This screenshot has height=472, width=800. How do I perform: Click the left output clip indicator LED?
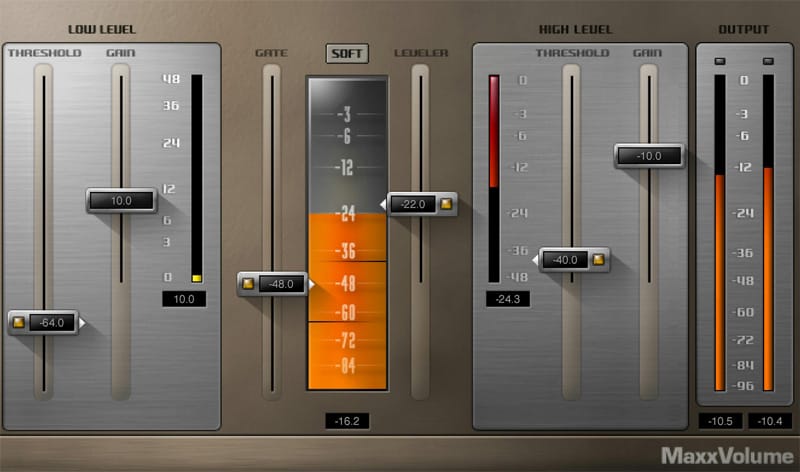click(720, 61)
